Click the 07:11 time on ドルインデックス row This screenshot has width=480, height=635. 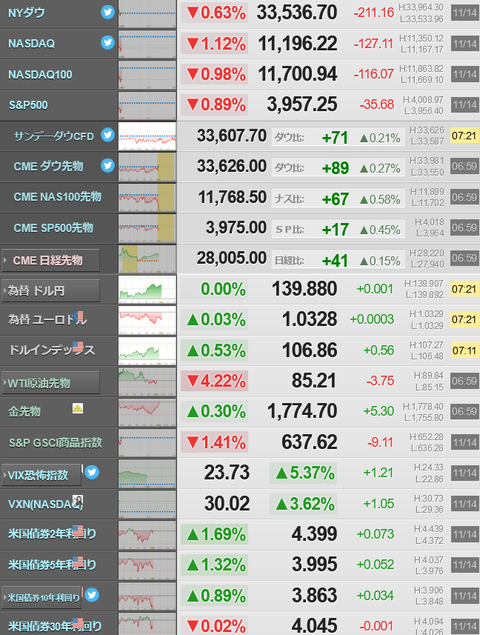[464, 350]
